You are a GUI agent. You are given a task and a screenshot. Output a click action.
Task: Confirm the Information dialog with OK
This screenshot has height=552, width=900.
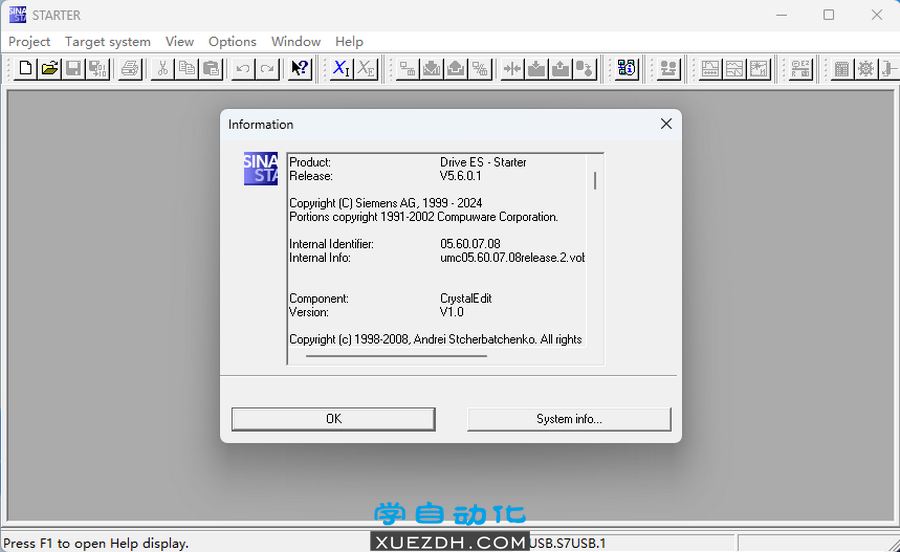333,419
